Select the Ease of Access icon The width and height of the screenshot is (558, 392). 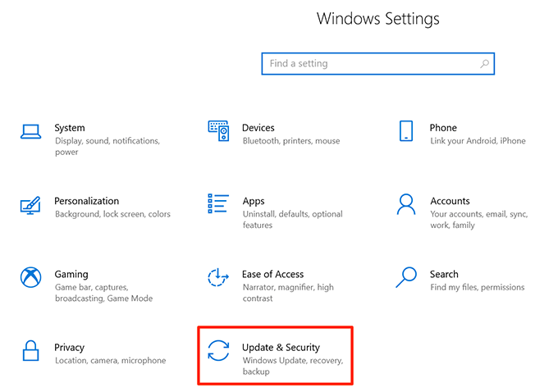[x=218, y=277]
